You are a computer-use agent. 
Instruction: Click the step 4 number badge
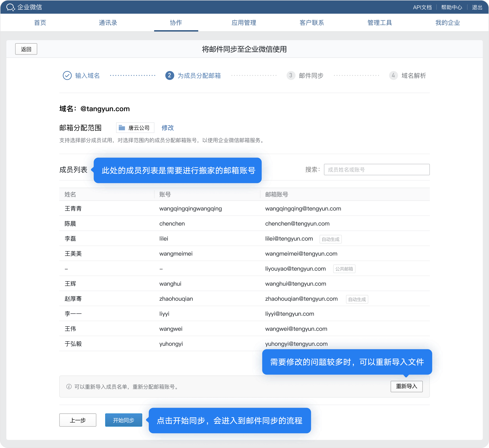pyautogui.click(x=393, y=75)
